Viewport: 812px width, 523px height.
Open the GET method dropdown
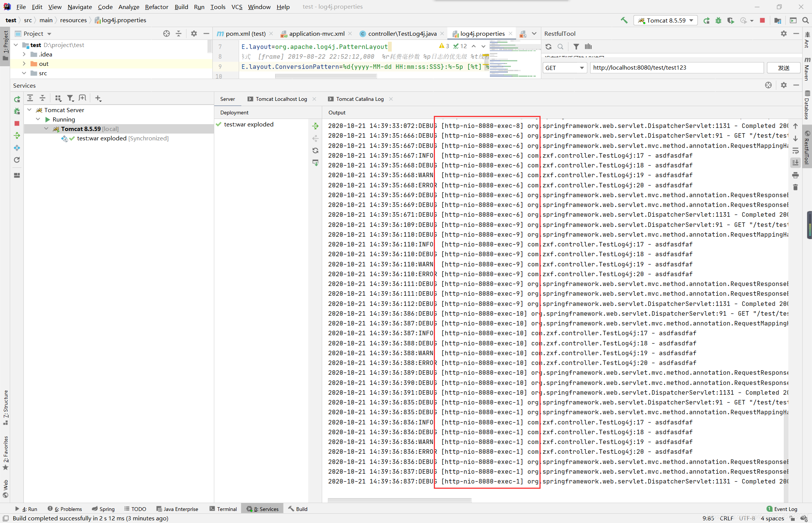565,68
